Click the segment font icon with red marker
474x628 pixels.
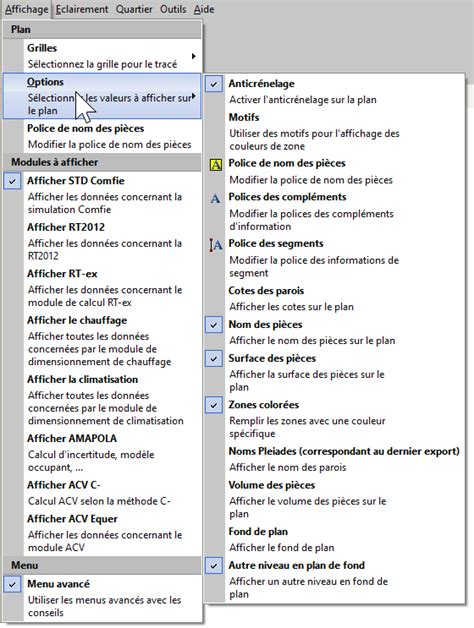pyautogui.click(x=215, y=245)
